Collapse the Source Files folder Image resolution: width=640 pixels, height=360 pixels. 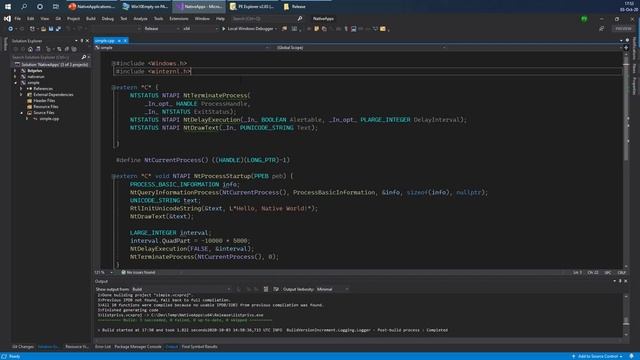tap(21, 113)
